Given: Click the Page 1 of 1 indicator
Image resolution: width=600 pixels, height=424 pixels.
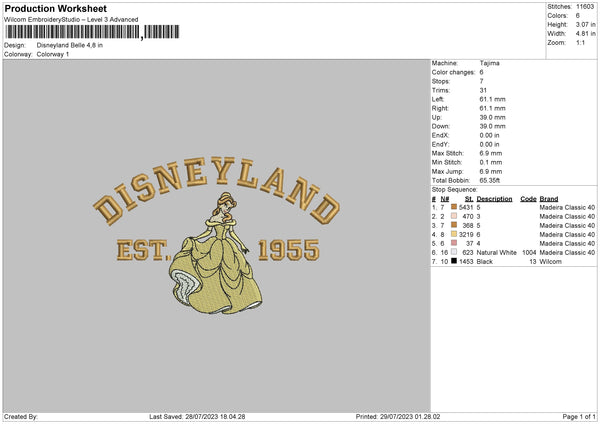Looking at the screenshot, I should tap(579, 417).
